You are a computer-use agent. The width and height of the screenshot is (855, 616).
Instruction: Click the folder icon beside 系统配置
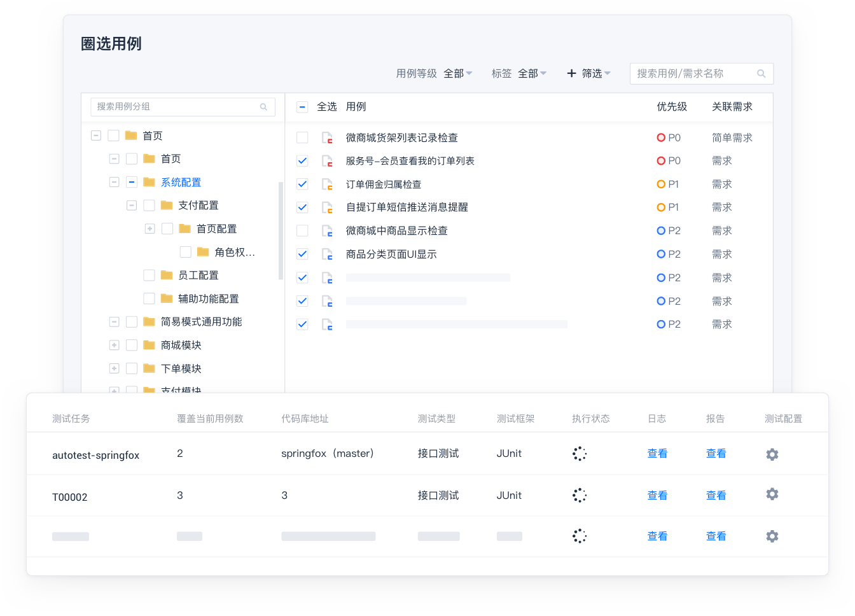coord(149,182)
